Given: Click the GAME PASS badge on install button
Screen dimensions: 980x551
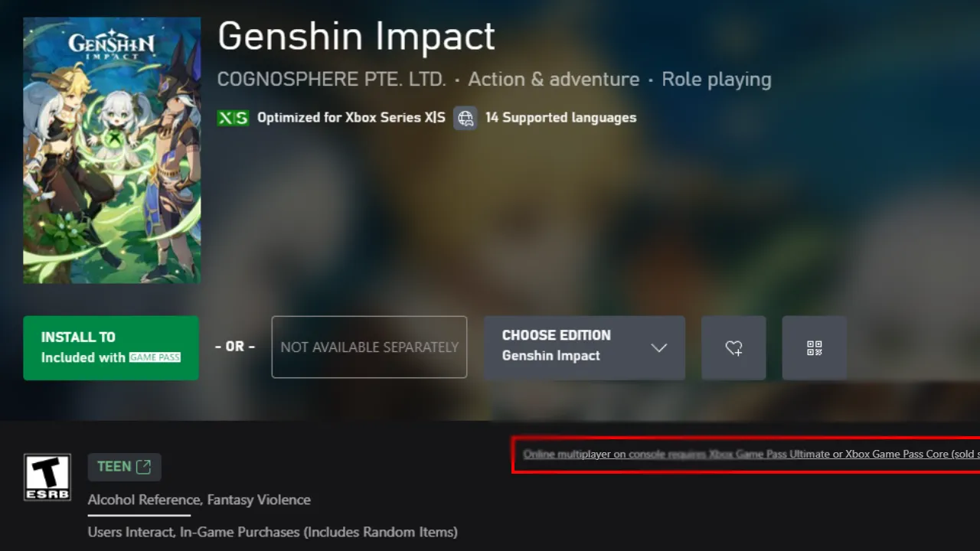Looking at the screenshot, I should coord(155,357).
